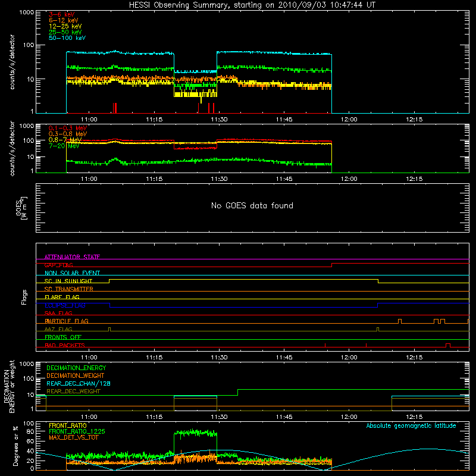Select the 3-6 keV legend label
Viewport: 476px width, 476px height.
(61, 14)
